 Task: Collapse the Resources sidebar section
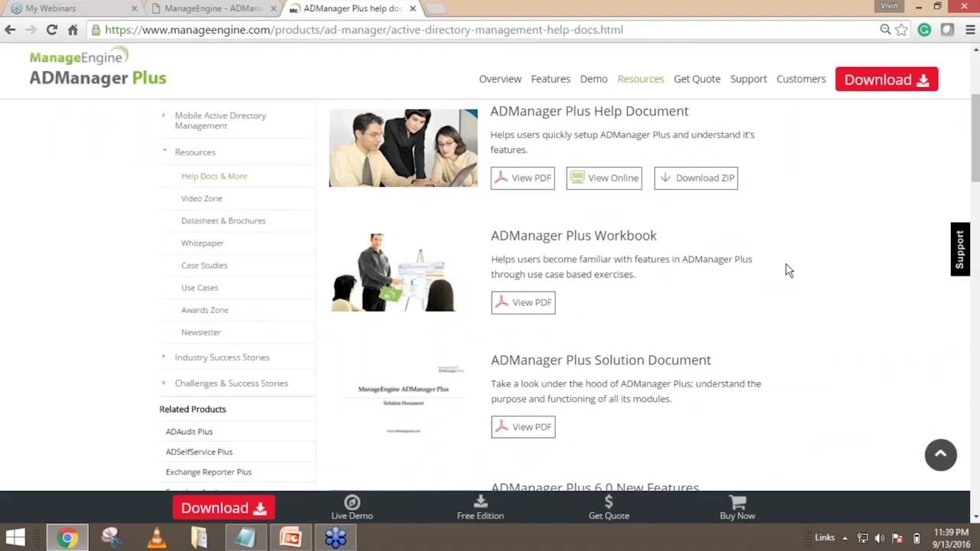click(194, 152)
